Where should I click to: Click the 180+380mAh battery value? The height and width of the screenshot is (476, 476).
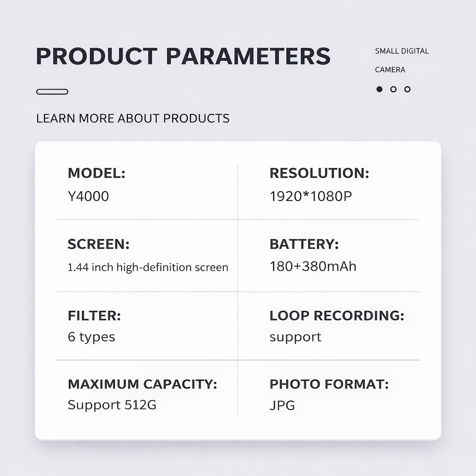pyautogui.click(x=313, y=266)
